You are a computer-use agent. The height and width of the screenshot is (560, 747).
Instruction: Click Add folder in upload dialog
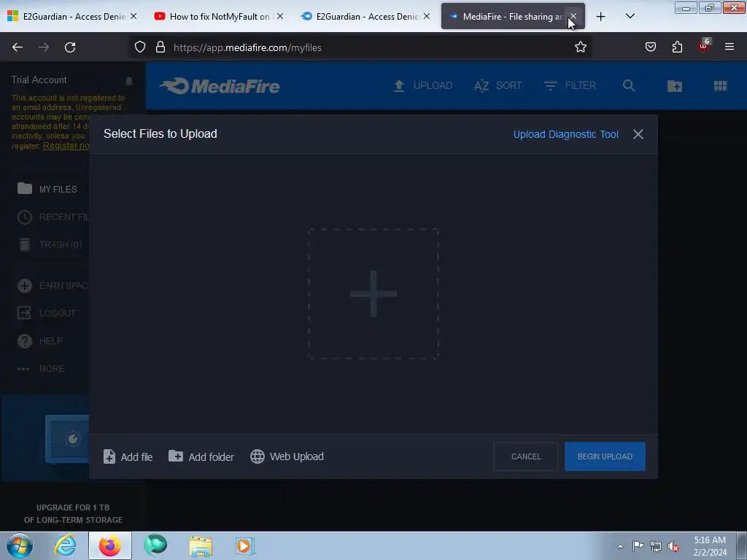click(201, 456)
